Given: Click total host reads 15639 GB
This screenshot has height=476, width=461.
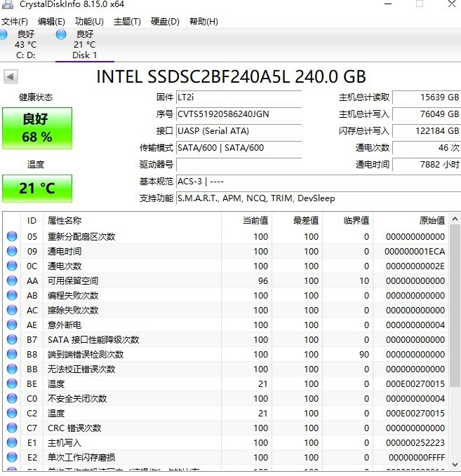Looking at the screenshot, I should click(427, 97).
